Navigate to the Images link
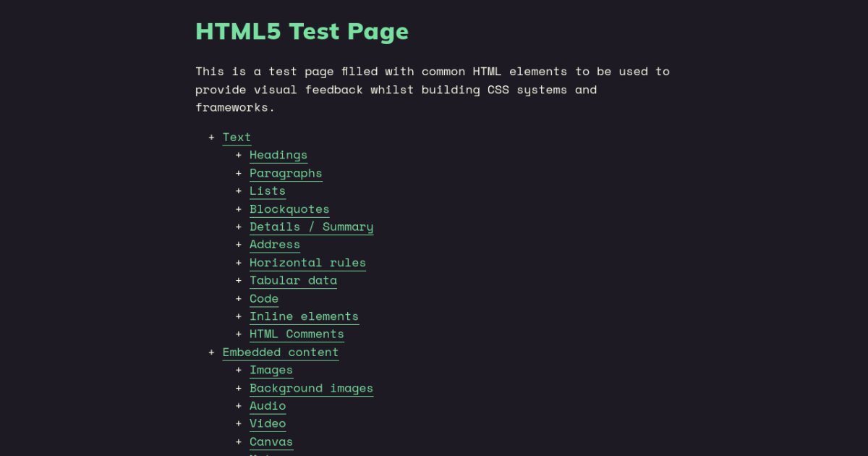The height and width of the screenshot is (456, 868). click(x=271, y=370)
